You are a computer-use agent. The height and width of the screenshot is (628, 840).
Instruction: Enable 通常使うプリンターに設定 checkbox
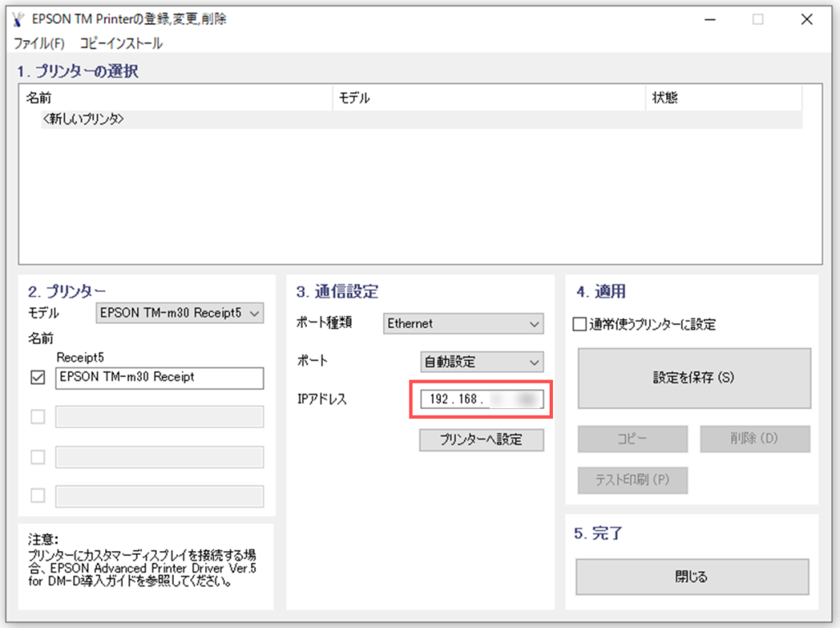580,325
